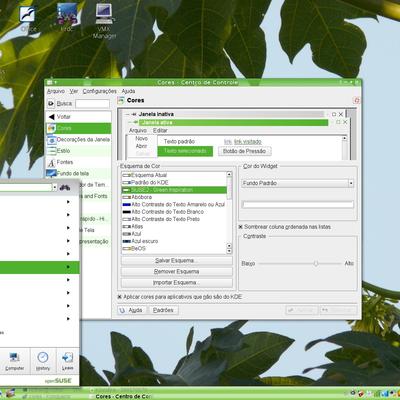Open the desktop icon between Office and VMX Manager
Screen dimensions: 400x400
pos(67,17)
